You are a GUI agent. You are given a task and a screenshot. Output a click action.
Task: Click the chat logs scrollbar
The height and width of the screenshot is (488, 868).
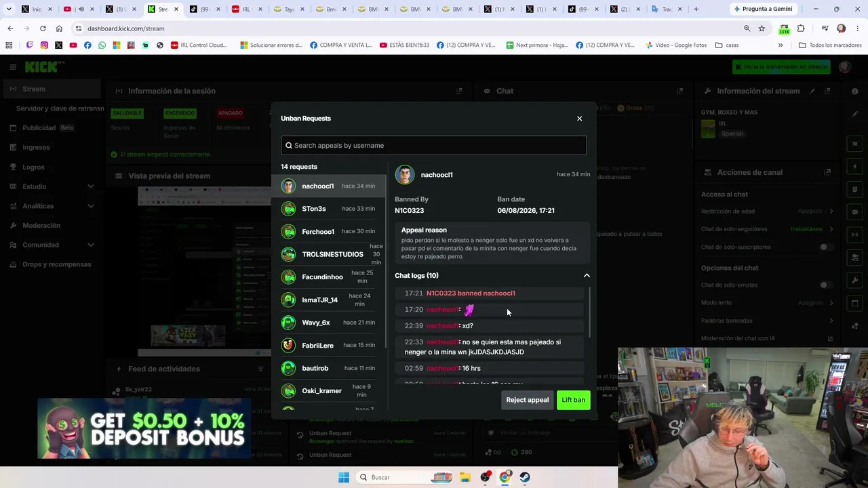tap(589, 312)
